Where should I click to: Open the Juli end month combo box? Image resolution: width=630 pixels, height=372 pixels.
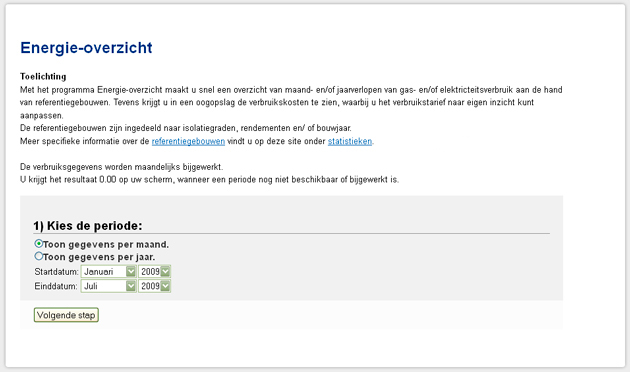[108, 286]
